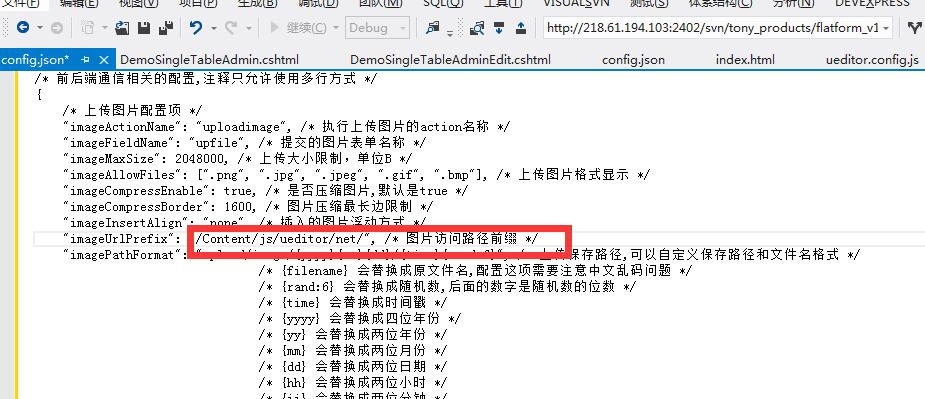This screenshot has height=399, width=925.
Task: Click the 上传图片配置项 comment line
Action: click(x=133, y=110)
